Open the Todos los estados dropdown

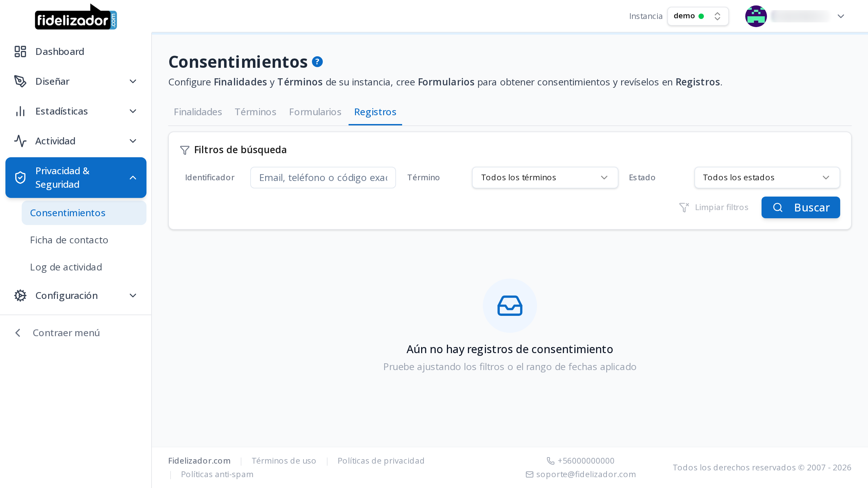tap(767, 178)
